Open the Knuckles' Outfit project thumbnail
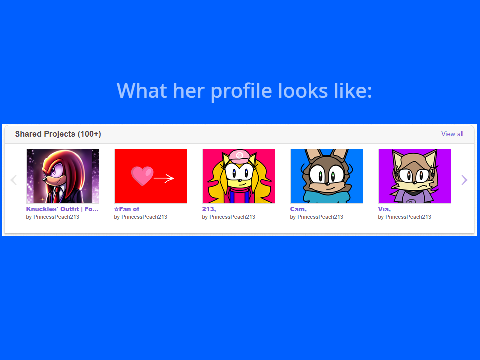This screenshot has width=480, height=360. (x=63, y=176)
